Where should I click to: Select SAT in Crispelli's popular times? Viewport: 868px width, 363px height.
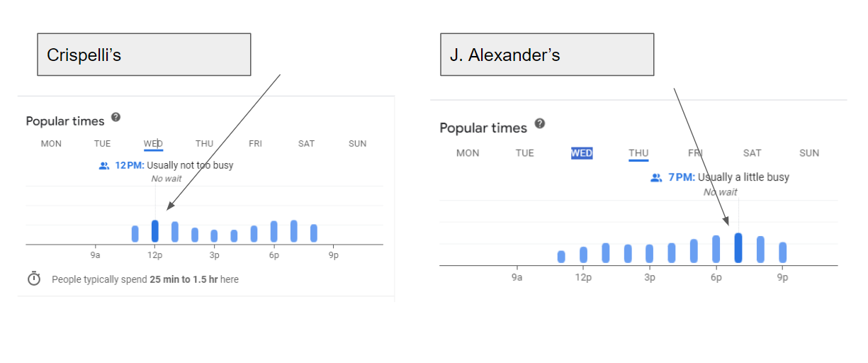coord(306,144)
